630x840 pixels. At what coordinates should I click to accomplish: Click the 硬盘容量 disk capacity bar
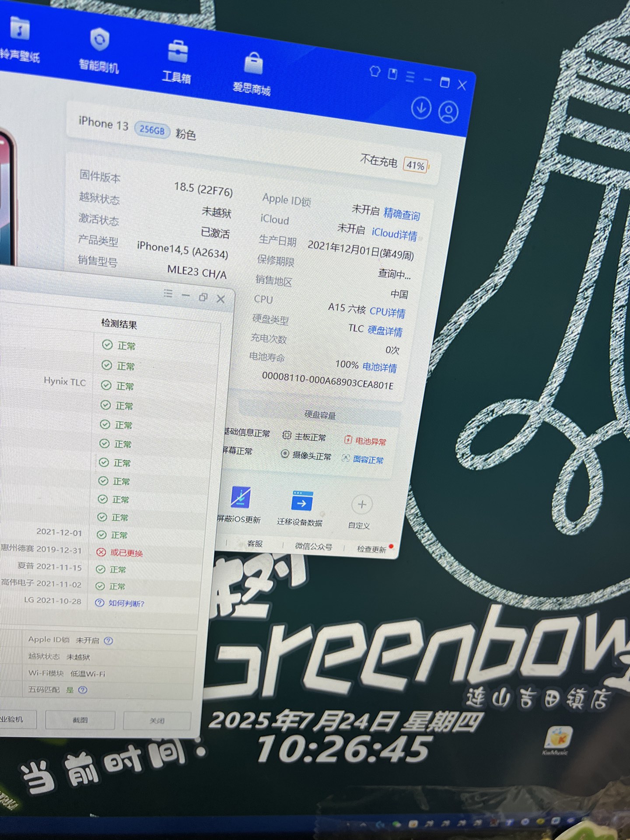319,415
